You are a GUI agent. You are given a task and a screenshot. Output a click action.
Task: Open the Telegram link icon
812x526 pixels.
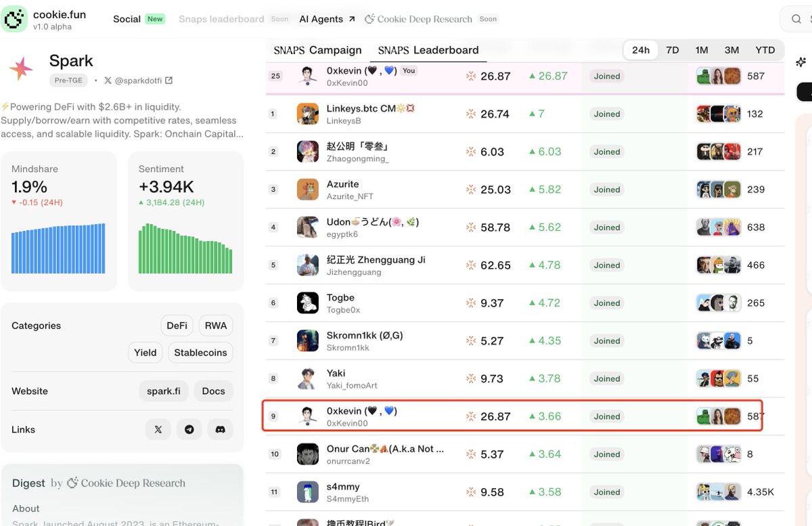point(189,429)
